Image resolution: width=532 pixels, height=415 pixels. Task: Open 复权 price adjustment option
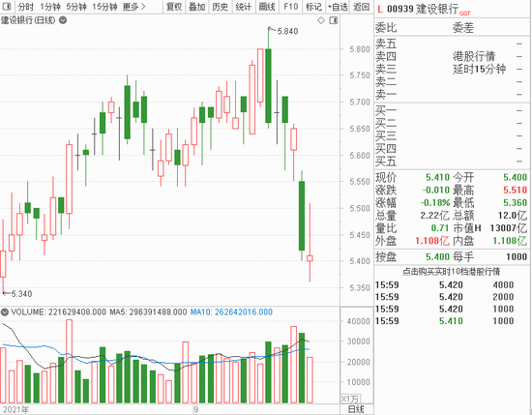pos(174,7)
